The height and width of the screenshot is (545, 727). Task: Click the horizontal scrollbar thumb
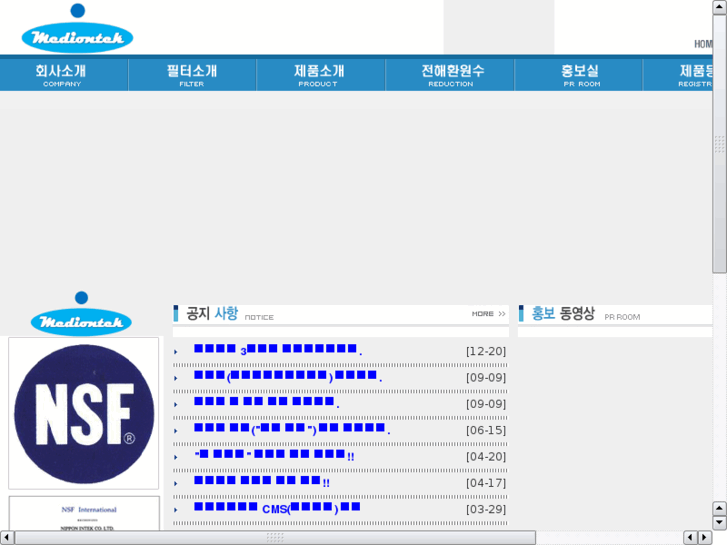pyautogui.click(x=275, y=538)
